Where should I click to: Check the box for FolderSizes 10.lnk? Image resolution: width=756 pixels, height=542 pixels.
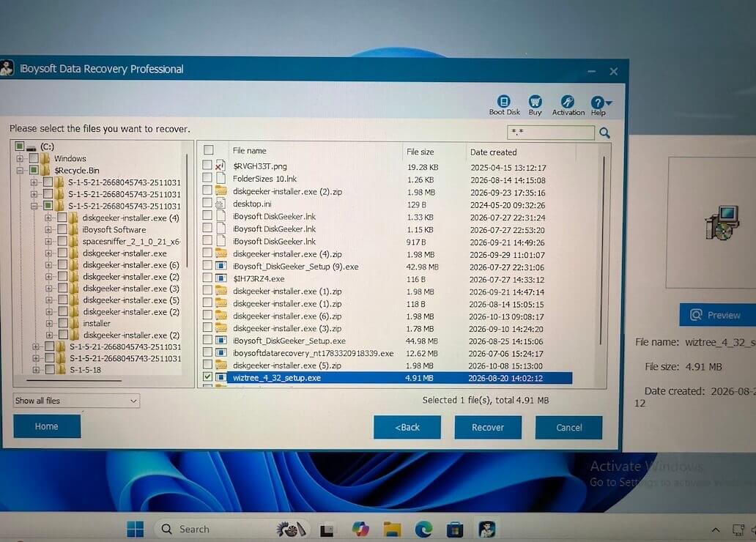207,177
